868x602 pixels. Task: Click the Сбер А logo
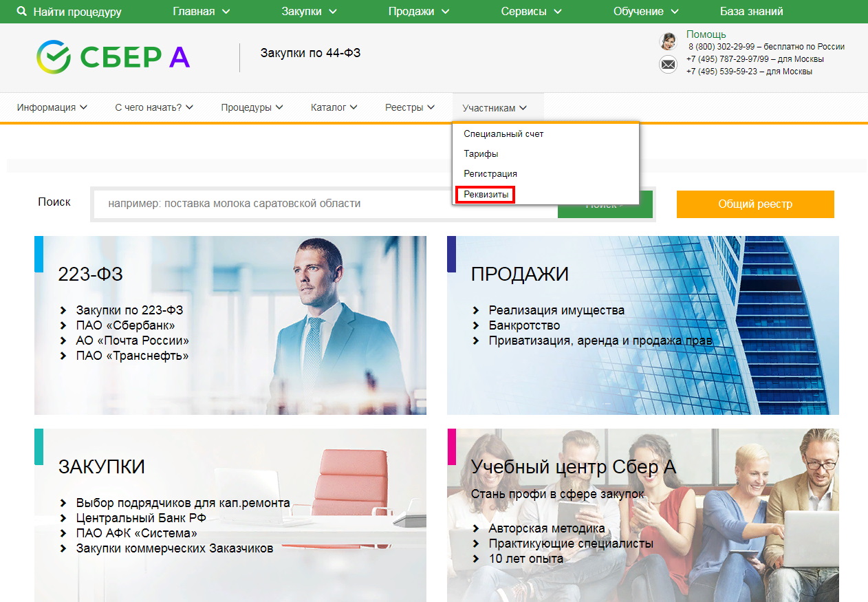click(x=113, y=57)
